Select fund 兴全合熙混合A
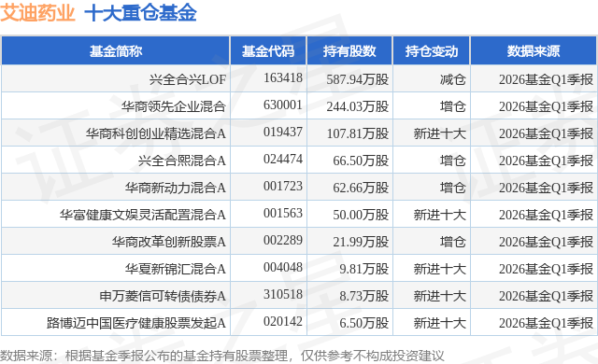Screen dimensions: 598x364 [x=182, y=161]
